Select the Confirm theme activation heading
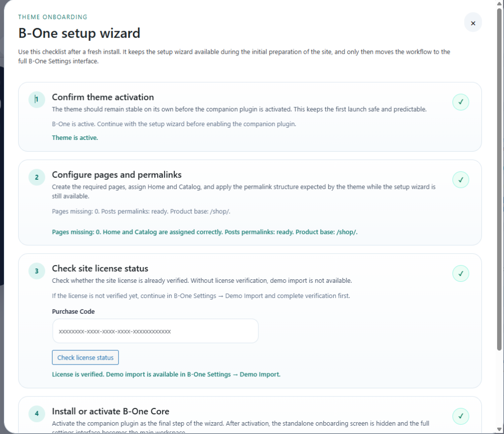 (103, 97)
